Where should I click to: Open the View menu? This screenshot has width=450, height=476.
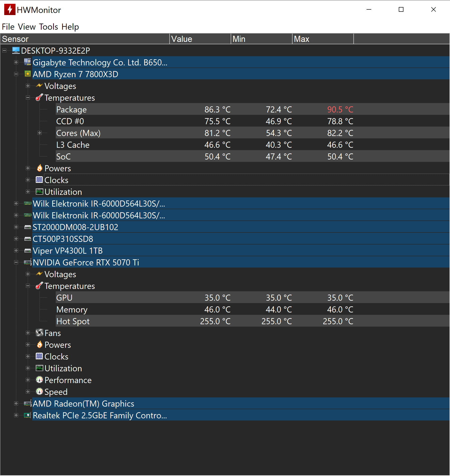pos(27,27)
